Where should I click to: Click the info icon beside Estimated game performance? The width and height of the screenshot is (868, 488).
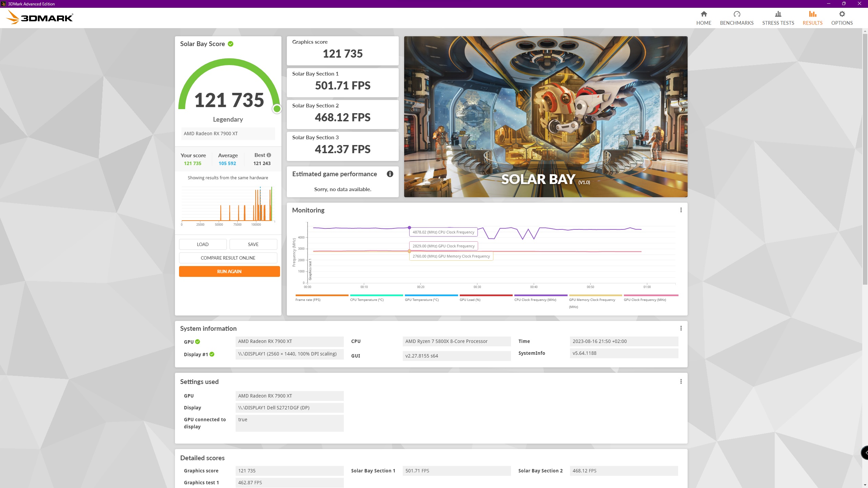(x=390, y=174)
